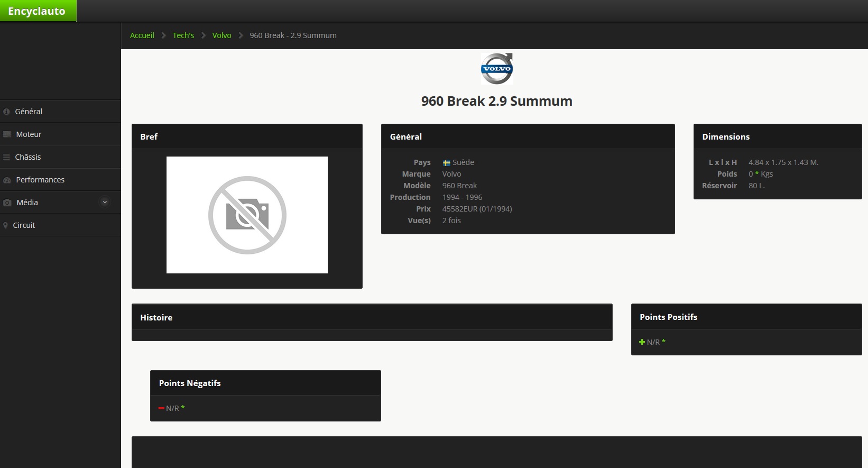Open the Volvo breadcrumb link
Viewport: 868px width, 468px height.
[x=222, y=35]
